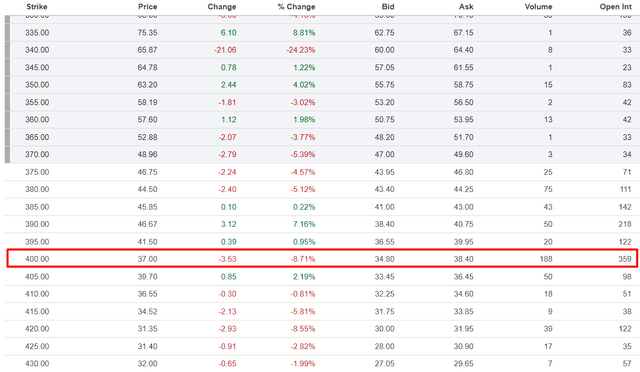Select the 400.00 strike cell
The height and width of the screenshot is (372, 640).
pyautogui.click(x=37, y=259)
